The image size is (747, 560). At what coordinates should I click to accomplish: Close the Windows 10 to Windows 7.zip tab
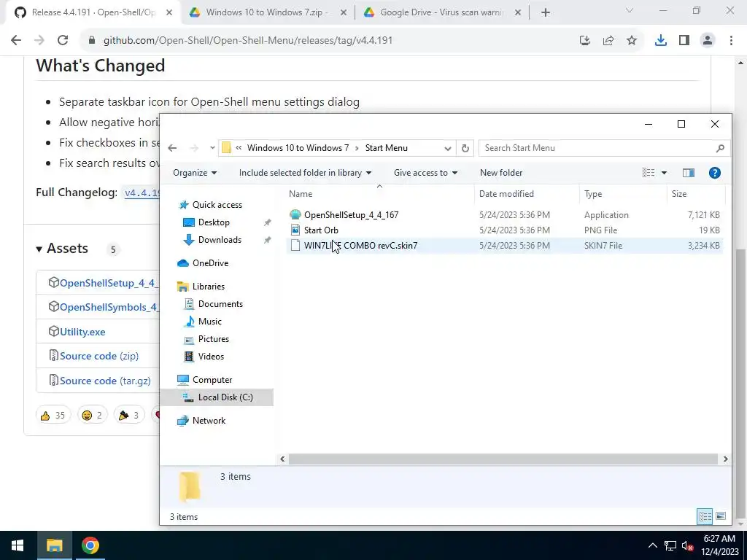(344, 13)
